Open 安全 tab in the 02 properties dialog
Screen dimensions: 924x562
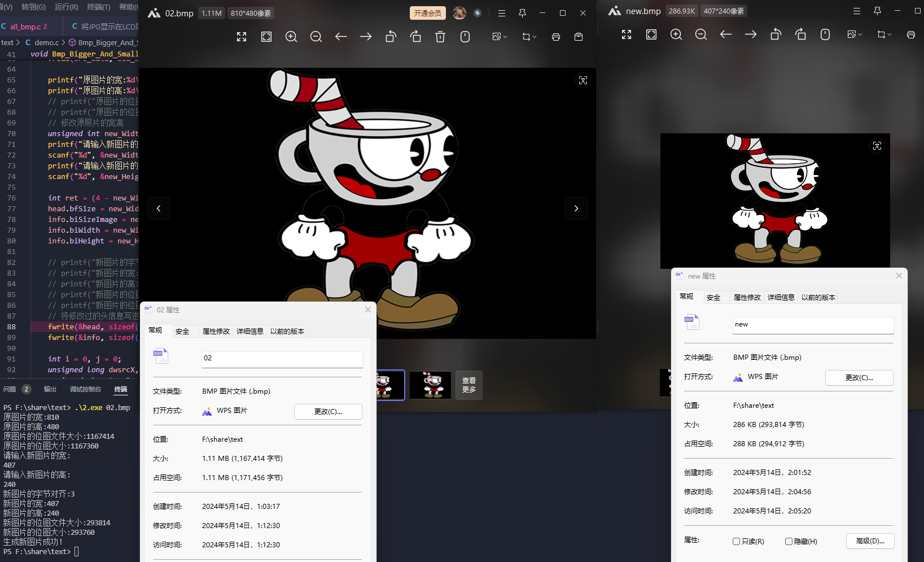point(182,332)
